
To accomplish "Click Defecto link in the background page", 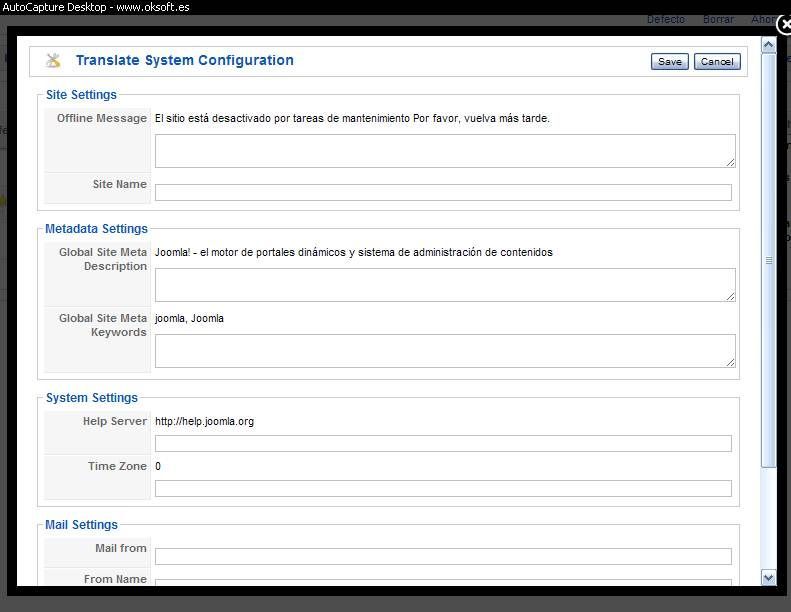I will pyautogui.click(x=665, y=20).
